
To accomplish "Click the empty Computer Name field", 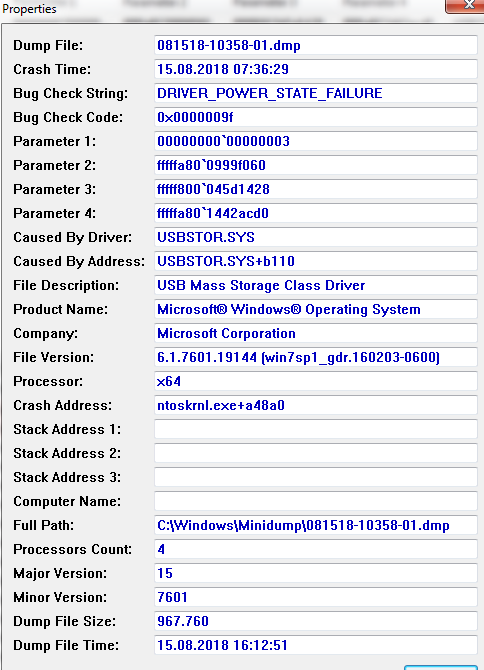I will pos(316,501).
